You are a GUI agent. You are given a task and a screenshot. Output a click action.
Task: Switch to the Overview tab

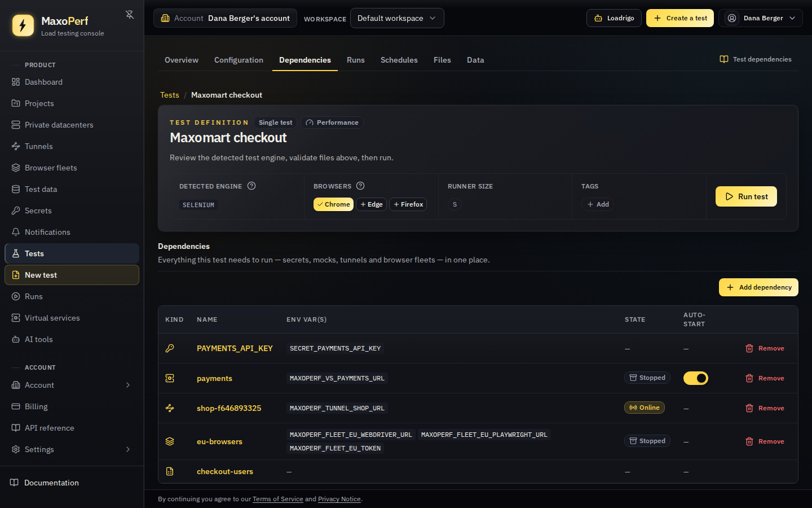(x=182, y=60)
